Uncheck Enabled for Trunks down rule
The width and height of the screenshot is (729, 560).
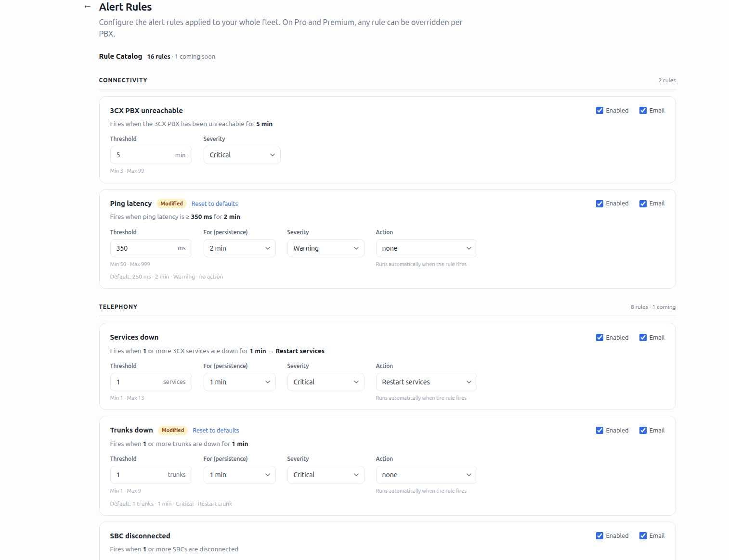pos(599,431)
